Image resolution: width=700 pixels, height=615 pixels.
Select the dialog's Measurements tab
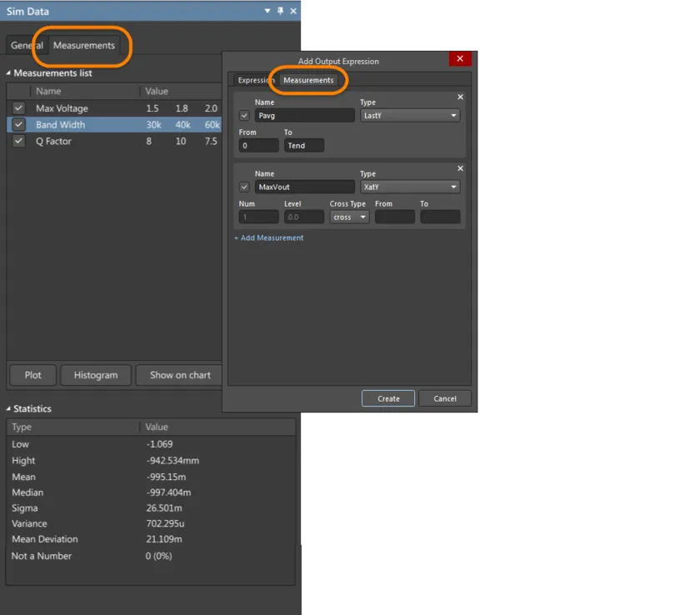pos(308,80)
